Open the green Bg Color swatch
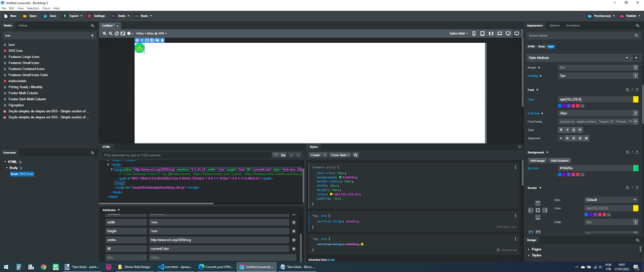The image size is (644, 272). click(635, 168)
